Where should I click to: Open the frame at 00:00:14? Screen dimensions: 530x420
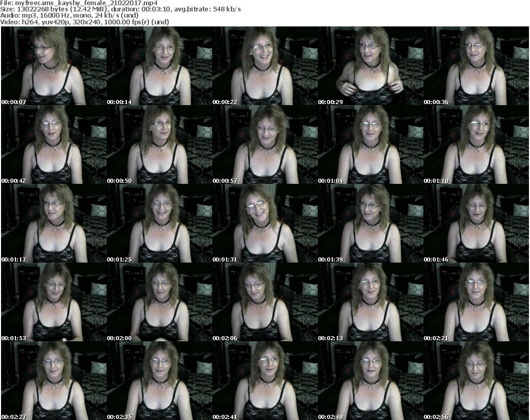tap(159, 66)
